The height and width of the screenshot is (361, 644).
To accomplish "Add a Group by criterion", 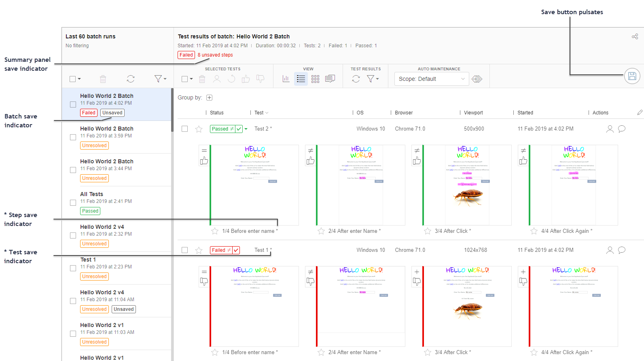I will (209, 97).
